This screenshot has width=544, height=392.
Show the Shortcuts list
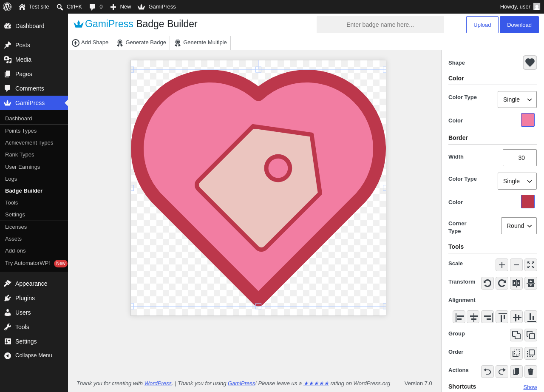click(x=530, y=387)
